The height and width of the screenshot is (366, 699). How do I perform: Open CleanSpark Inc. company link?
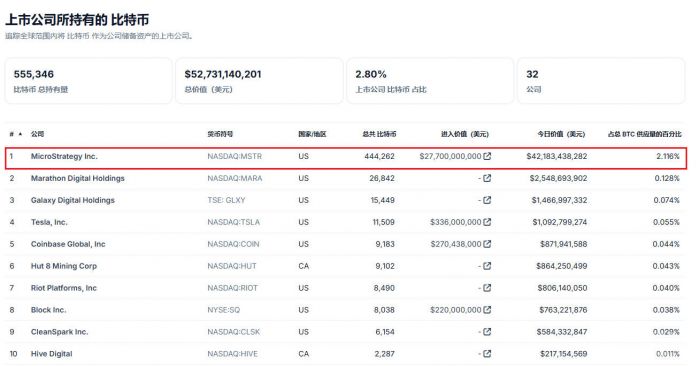(59, 332)
